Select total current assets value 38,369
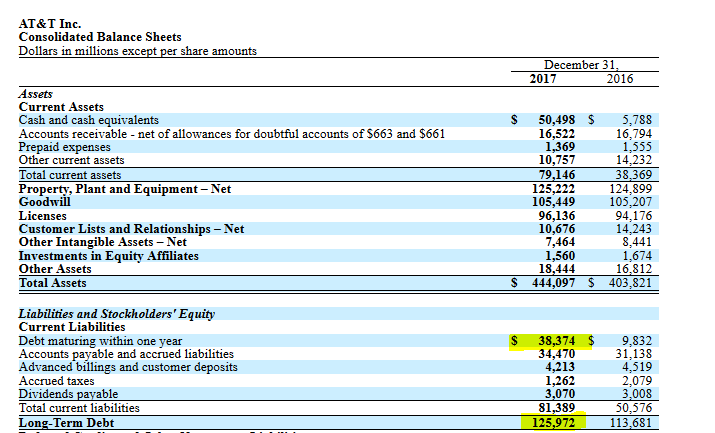The image size is (715, 433). tap(634, 175)
